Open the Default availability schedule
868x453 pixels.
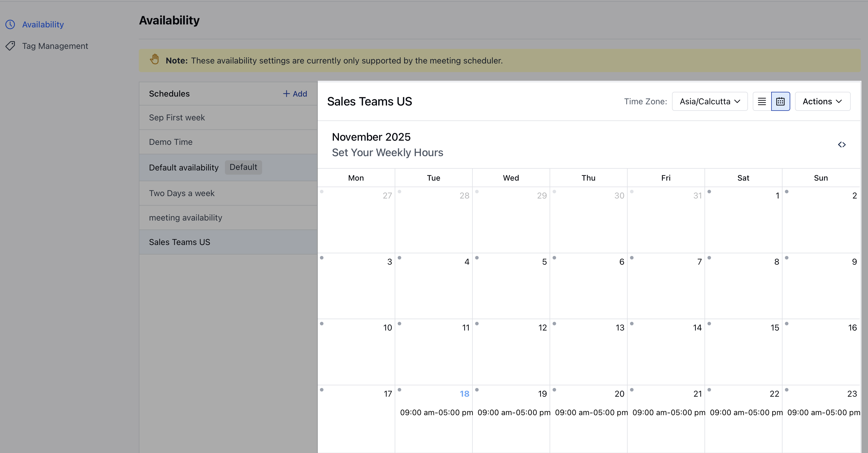click(184, 167)
